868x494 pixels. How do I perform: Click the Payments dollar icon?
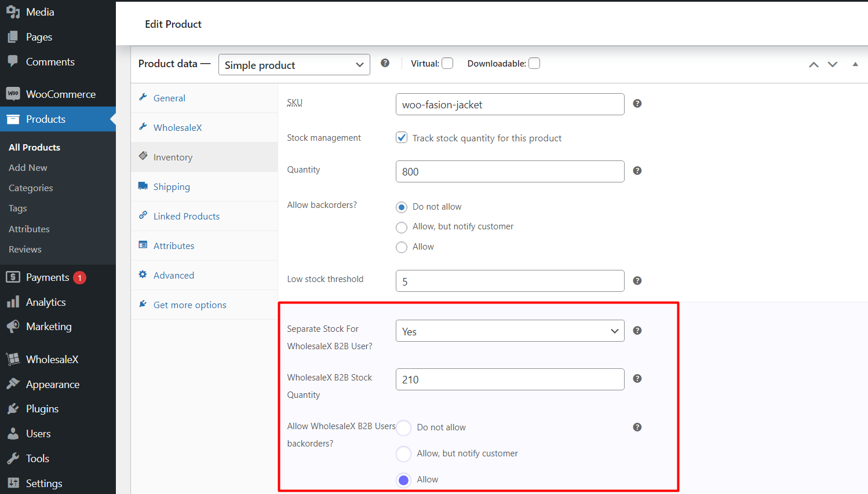13,277
